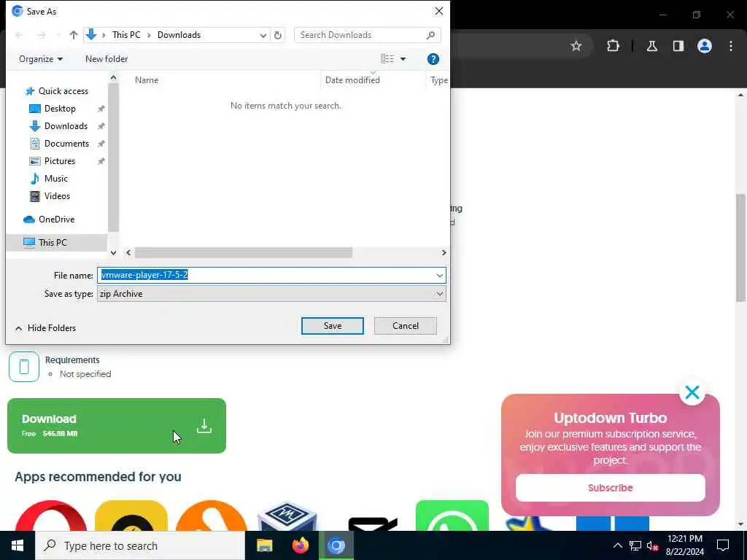
Task: Bookmark this page with star icon
Action: tap(576, 46)
